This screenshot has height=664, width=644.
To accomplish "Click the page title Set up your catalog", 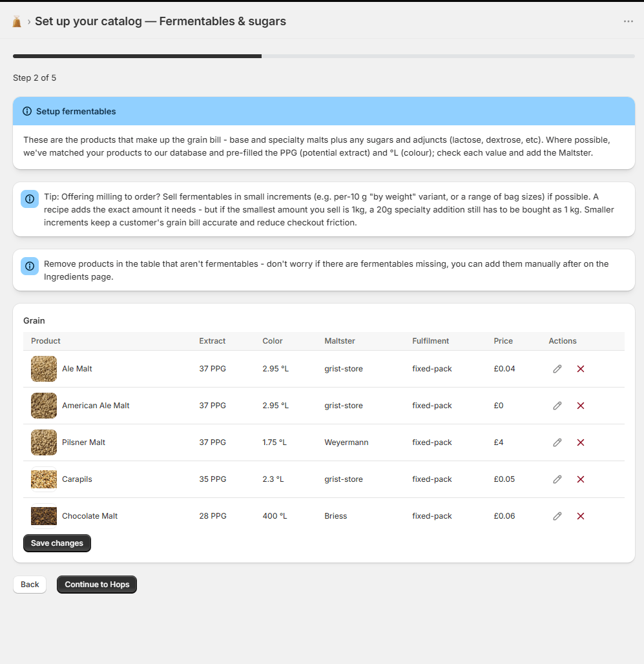I will [x=160, y=21].
